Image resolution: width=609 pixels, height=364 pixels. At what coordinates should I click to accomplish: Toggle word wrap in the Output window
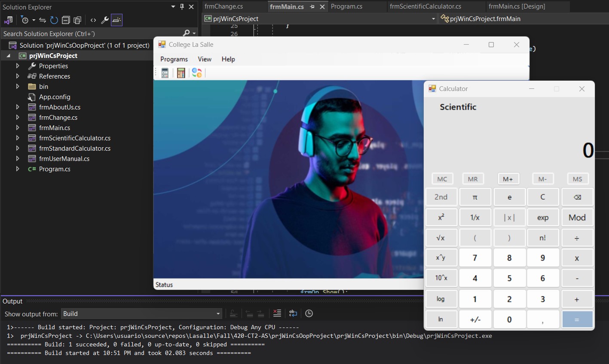pyautogui.click(x=293, y=314)
